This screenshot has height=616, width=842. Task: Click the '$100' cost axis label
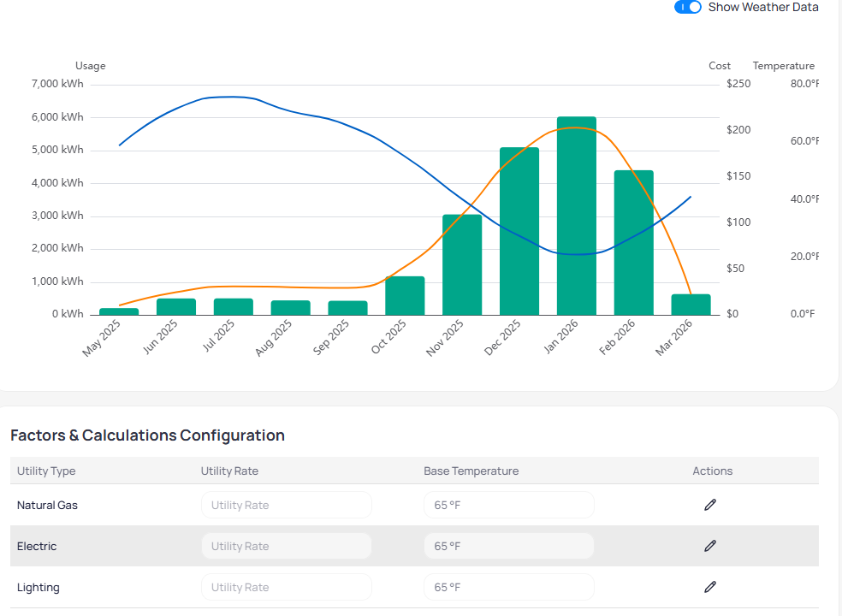pyautogui.click(x=738, y=222)
